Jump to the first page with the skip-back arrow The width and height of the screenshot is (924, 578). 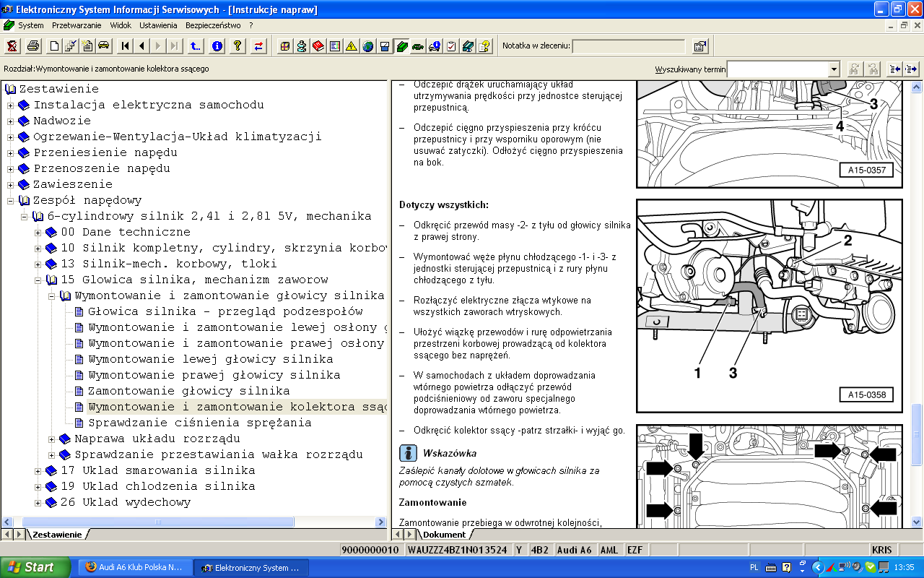(125, 46)
